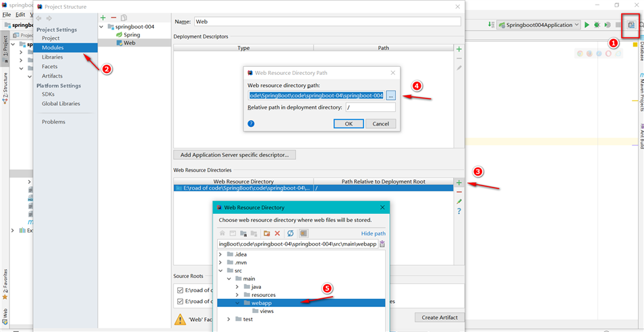
Task: Open the Ant Build tool window
Action: tap(641, 136)
